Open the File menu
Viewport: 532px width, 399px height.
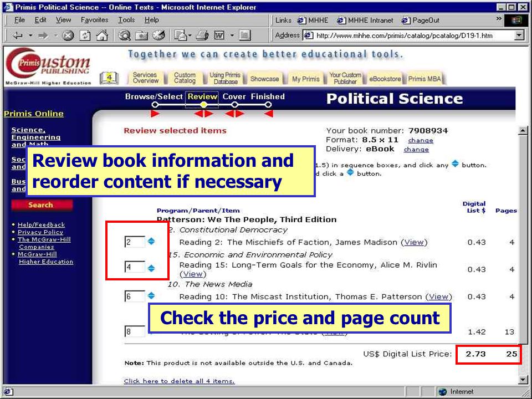[x=20, y=20]
